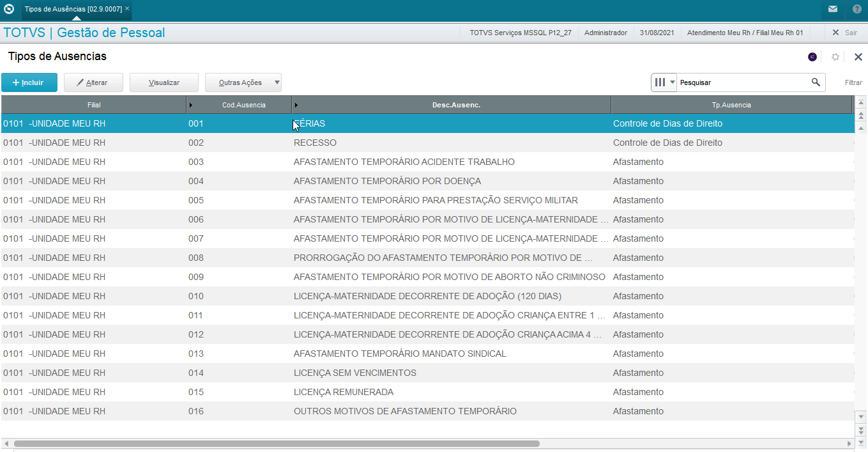Viewport: 868px width, 452px height.
Task: Click the Administrador user label
Action: point(605,33)
